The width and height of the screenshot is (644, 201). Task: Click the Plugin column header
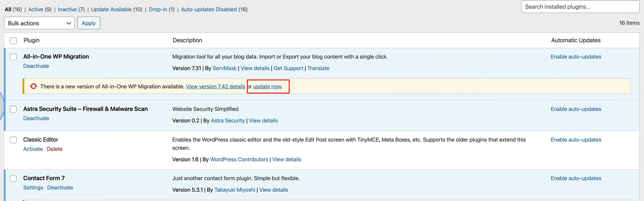click(x=31, y=40)
